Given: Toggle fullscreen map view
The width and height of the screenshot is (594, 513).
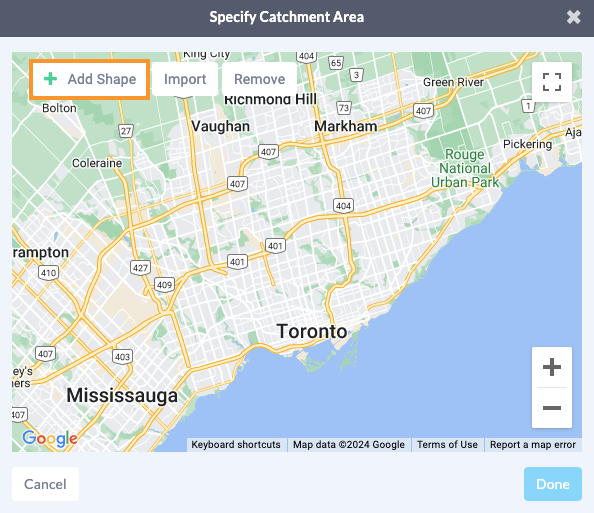Looking at the screenshot, I should (552, 82).
